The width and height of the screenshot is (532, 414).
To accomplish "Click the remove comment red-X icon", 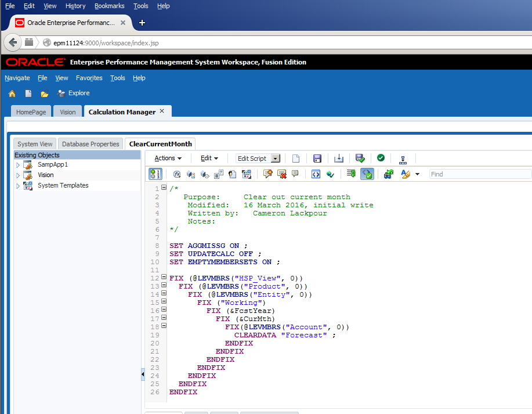I will coord(282,174).
